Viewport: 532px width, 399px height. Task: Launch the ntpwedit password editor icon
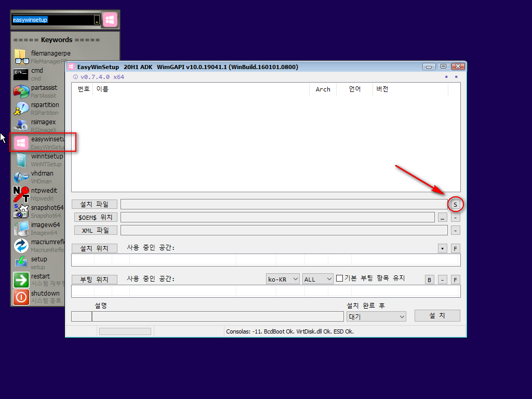(21, 194)
